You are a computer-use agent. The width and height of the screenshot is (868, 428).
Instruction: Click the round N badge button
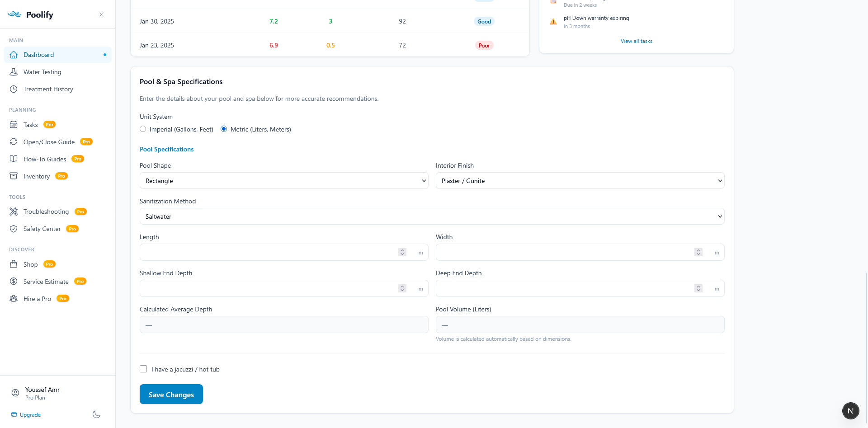coord(850,411)
